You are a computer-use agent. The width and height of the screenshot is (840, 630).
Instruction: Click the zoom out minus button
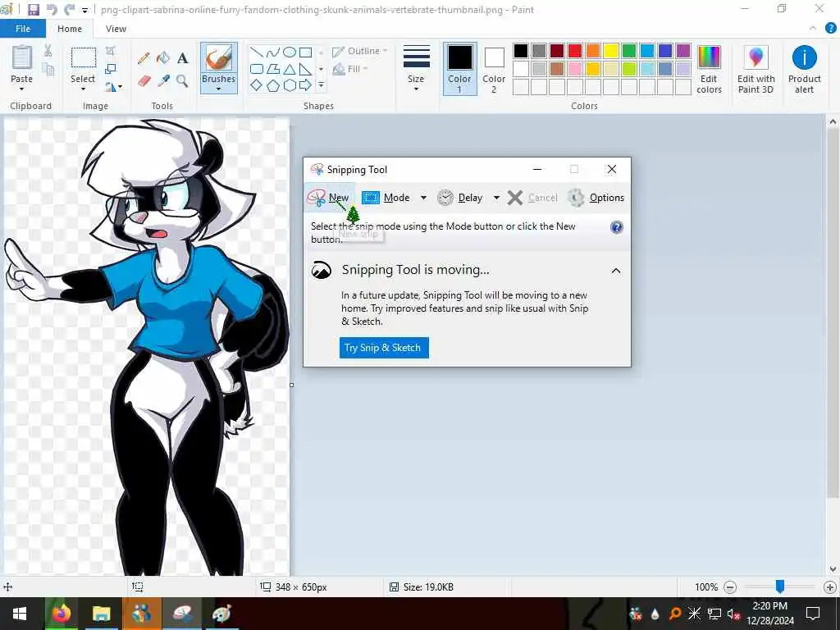coord(729,587)
